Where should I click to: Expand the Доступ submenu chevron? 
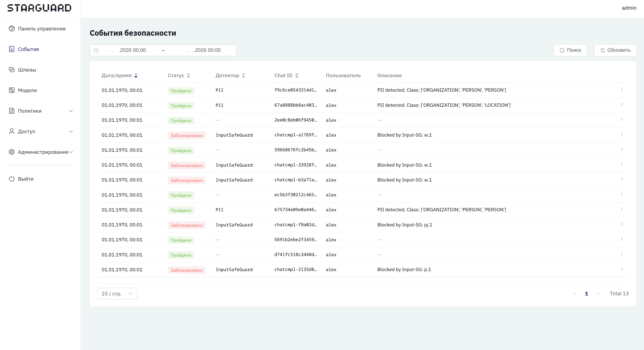coord(71,131)
